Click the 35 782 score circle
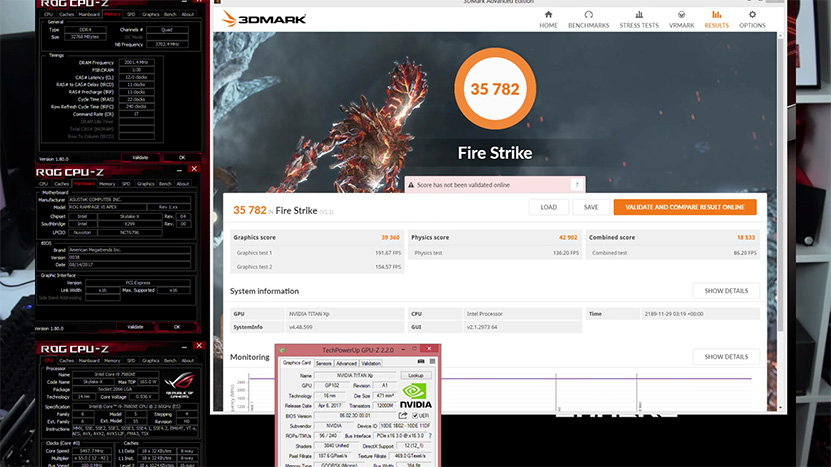The height and width of the screenshot is (467, 831). coord(495,89)
